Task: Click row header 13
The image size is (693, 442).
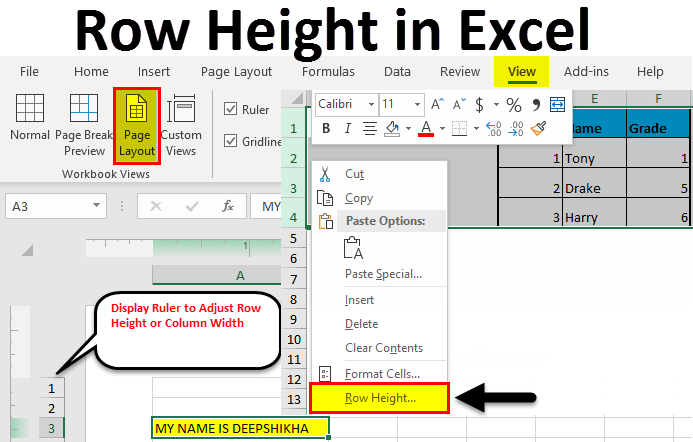Action: coord(294,399)
